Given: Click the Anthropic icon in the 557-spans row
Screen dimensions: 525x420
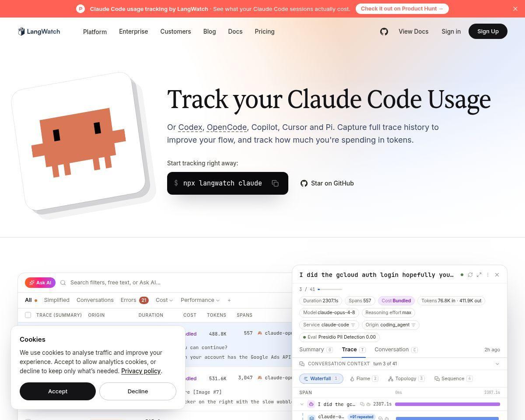Looking at the screenshot, I should (x=260, y=333).
